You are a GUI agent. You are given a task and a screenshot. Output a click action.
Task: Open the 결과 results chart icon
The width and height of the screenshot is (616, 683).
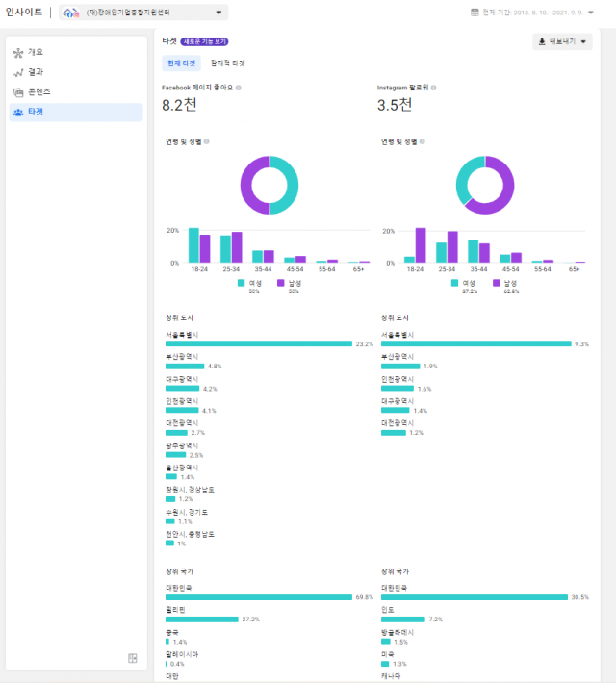(18, 72)
